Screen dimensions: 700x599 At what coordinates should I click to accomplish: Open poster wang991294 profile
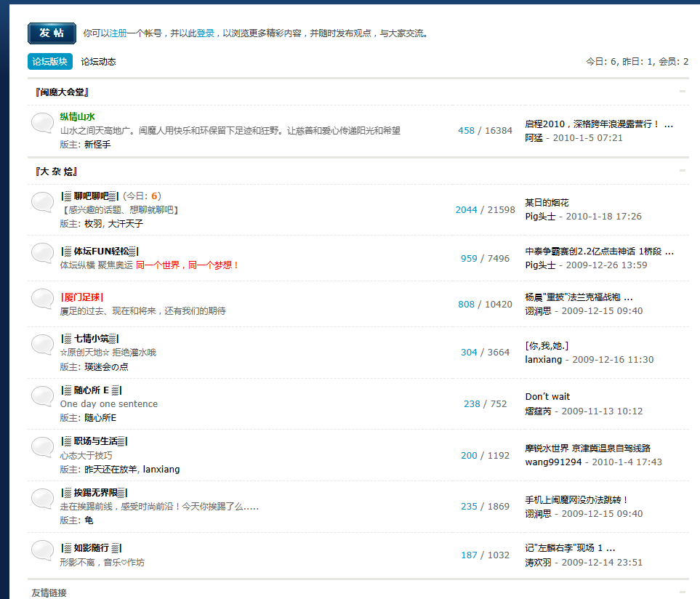click(x=553, y=462)
